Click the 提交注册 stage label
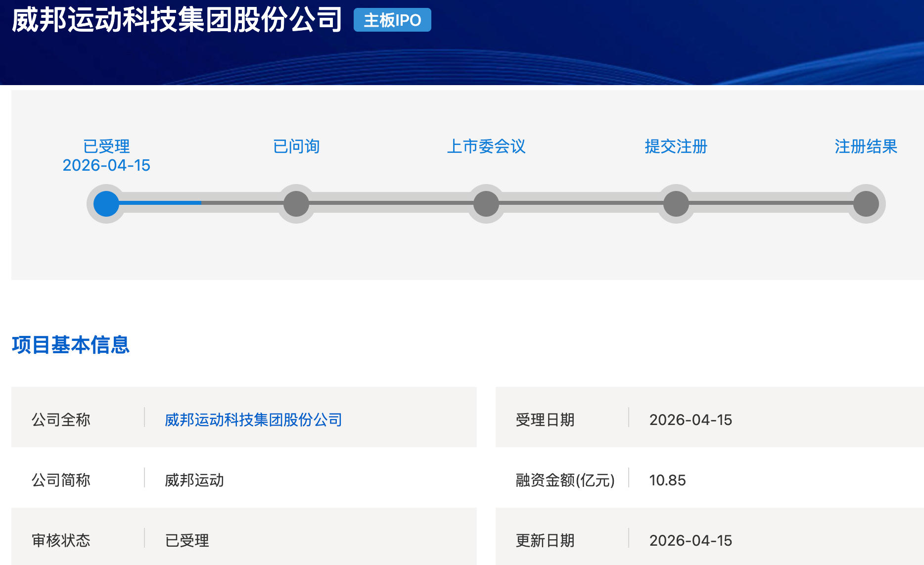 (x=676, y=146)
